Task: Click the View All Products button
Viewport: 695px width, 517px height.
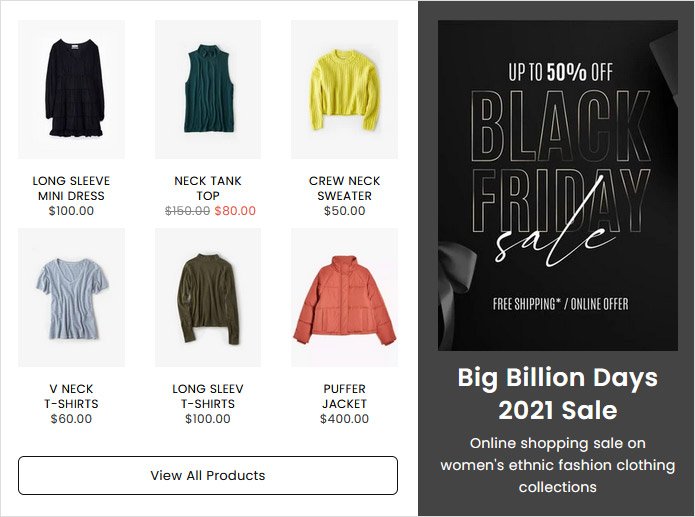Action: (x=208, y=475)
